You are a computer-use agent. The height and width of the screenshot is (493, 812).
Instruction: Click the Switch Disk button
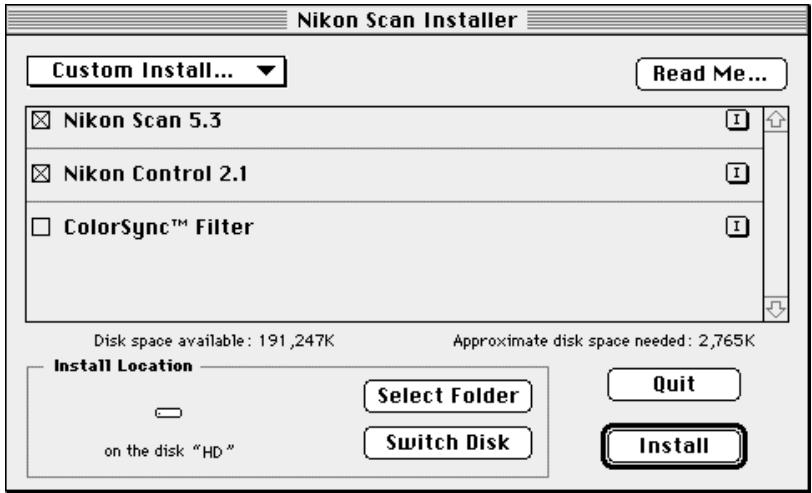point(448,443)
